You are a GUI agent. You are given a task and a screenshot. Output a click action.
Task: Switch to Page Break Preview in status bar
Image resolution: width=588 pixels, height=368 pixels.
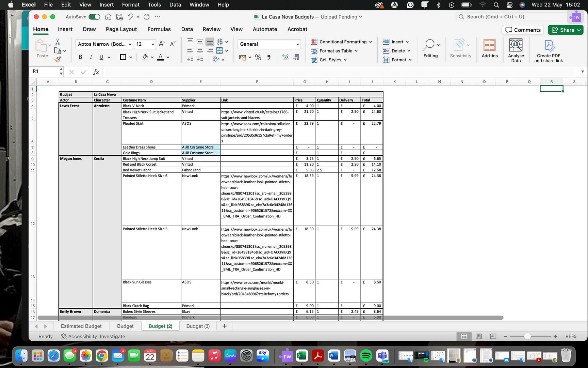493,336
